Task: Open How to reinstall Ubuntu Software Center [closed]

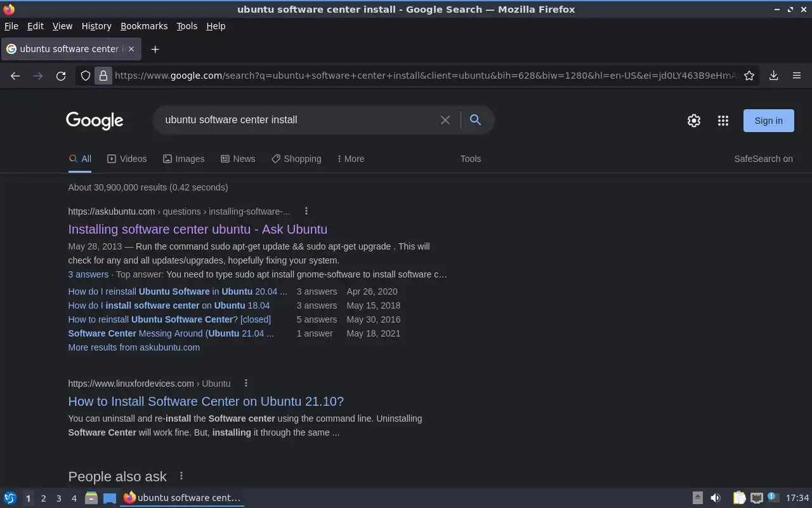Action: pyautogui.click(x=169, y=319)
